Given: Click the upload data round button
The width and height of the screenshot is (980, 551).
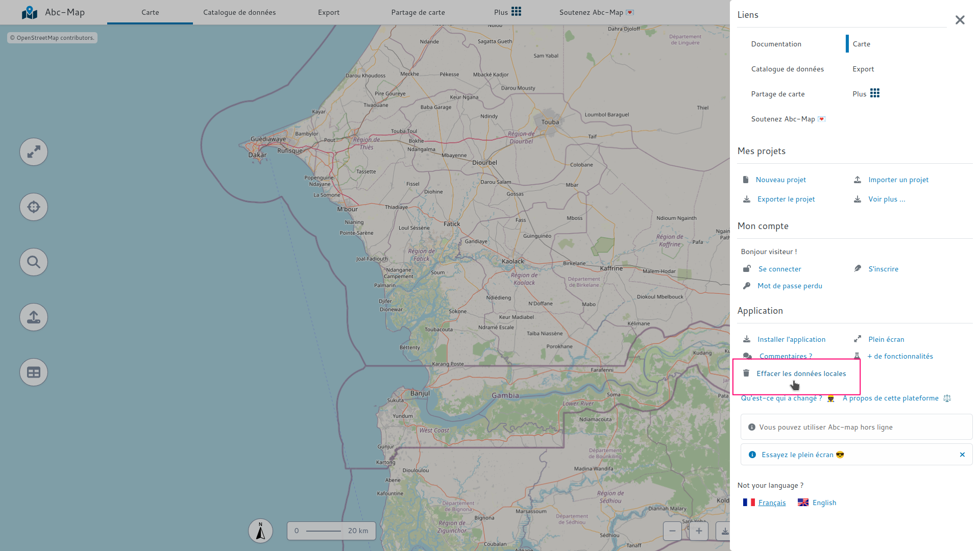Looking at the screenshot, I should [x=34, y=317].
